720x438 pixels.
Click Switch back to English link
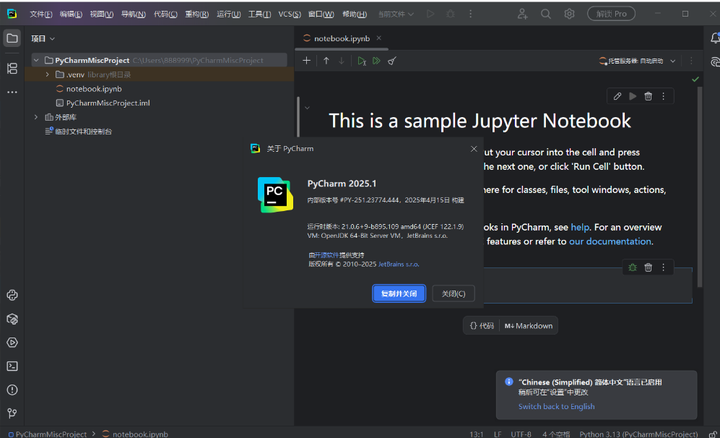(x=556, y=406)
